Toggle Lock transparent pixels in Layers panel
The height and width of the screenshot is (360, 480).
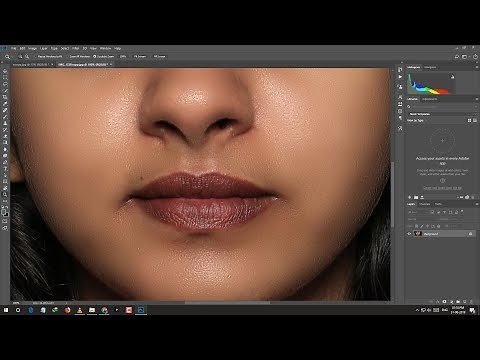[x=416, y=226]
